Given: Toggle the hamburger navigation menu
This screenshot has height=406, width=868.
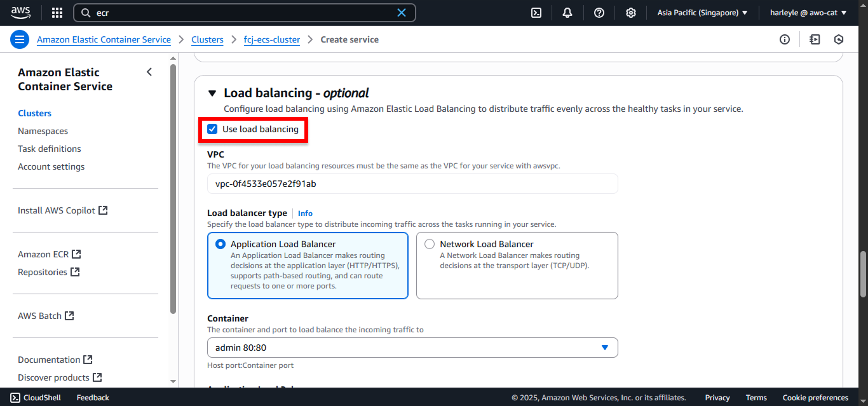Looking at the screenshot, I should (20, 39).
